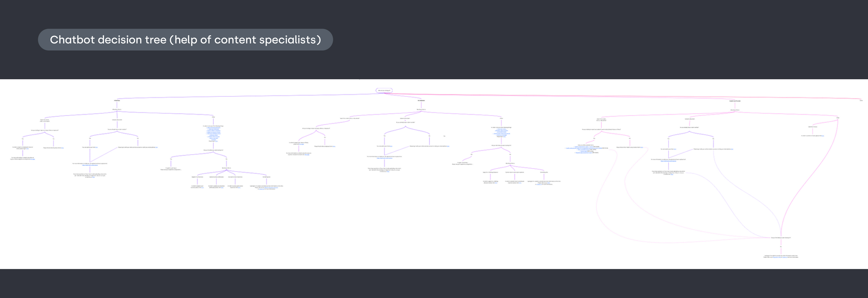Image resolution: width=868 pixels, height=298 pixels.
Task: Click the "Yes" branch under claim number question
Action: click(x=385, y=136)
